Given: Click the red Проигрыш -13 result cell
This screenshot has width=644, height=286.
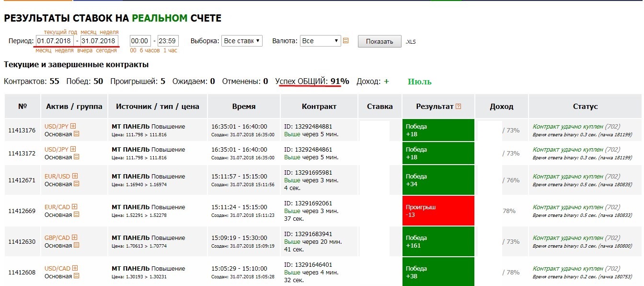Looking at the screenshot, I should click(x=438, y=211).
